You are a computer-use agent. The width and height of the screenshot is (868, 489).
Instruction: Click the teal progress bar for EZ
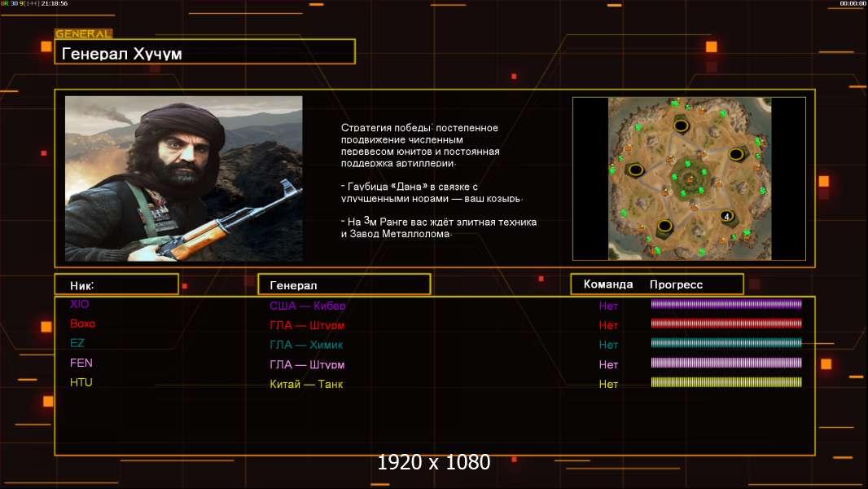[726, 343]
